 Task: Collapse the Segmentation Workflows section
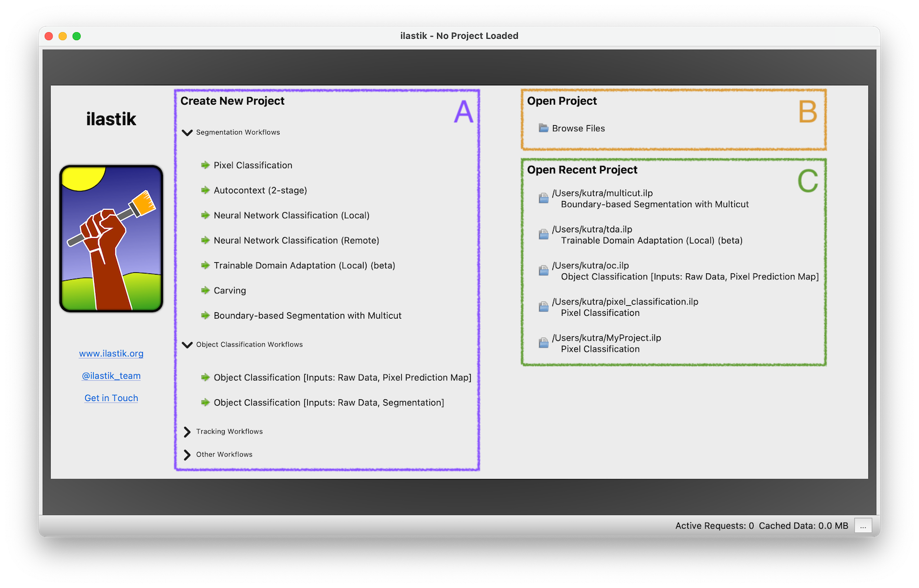pos(187,133)
